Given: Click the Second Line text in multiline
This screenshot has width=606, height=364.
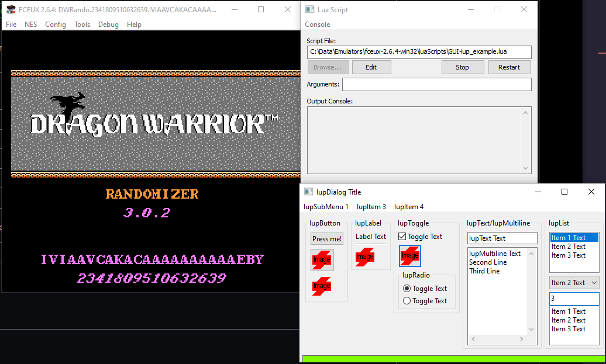Looking at the screenshot, I should 488,262.
